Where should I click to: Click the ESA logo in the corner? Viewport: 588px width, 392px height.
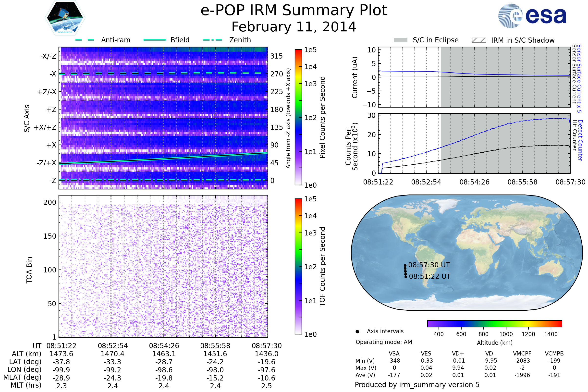coord(532,16)
